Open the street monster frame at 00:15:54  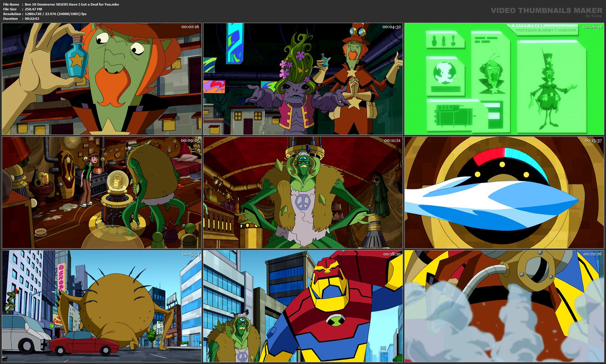pyautogui.click(x=101, y=305)
